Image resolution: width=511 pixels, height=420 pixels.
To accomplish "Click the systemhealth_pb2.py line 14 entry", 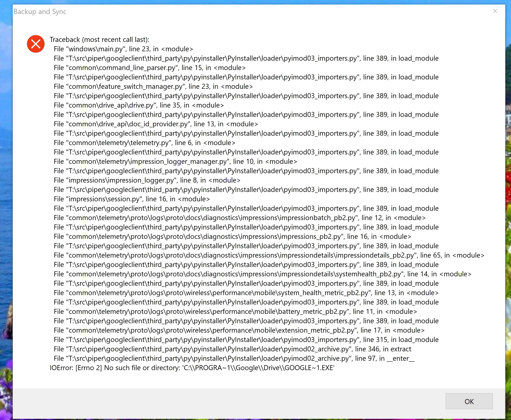I will [x=262, y=274].
